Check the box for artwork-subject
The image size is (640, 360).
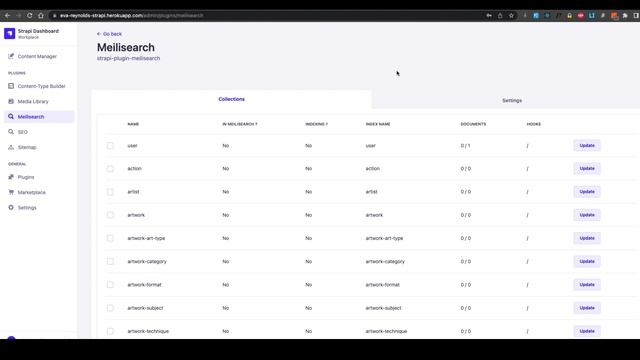click(x=110, y=308)
